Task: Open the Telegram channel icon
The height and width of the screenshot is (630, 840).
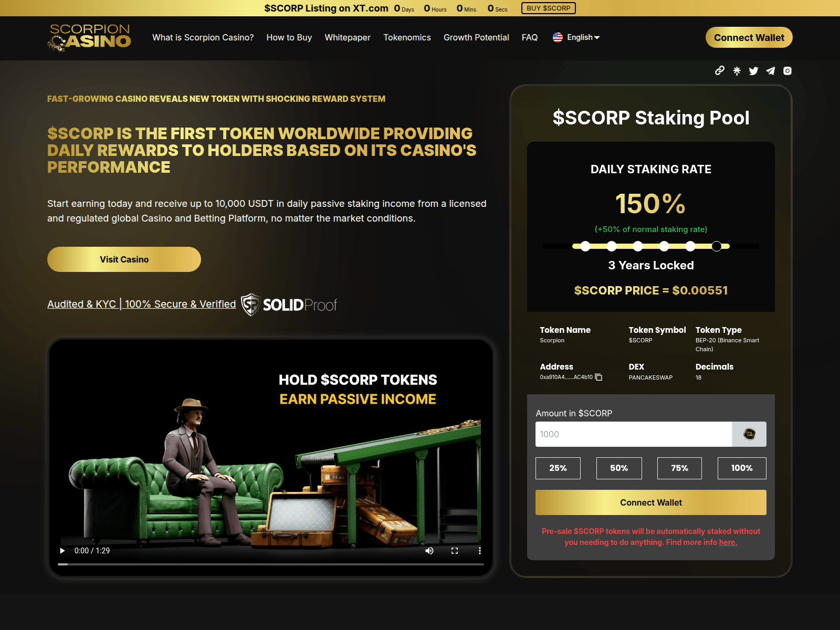Action: click(770, 71)
